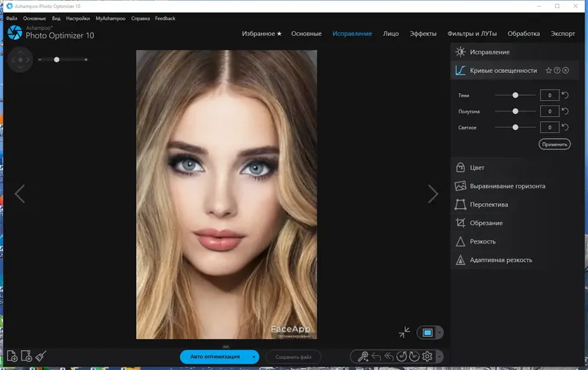Add a file with the first bottom-left icon
The image size is (588, 370).
tap(10, 356)
